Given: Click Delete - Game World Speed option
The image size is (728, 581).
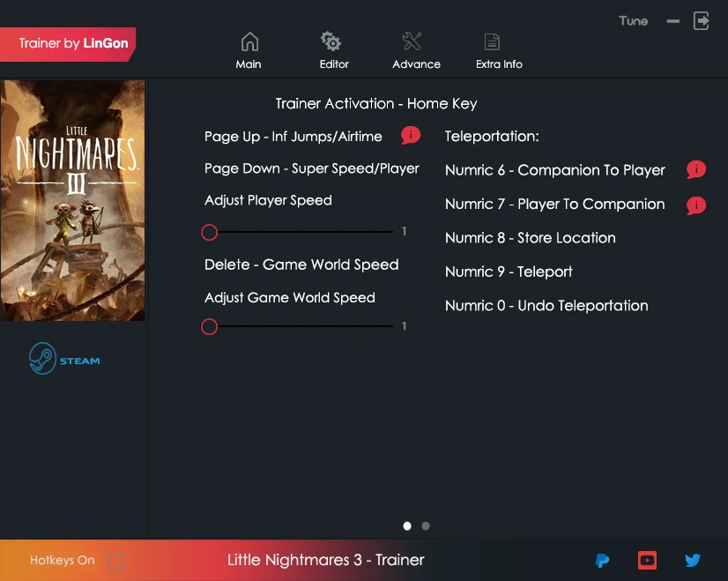Looking at the screenshot, I should point(301,264).
